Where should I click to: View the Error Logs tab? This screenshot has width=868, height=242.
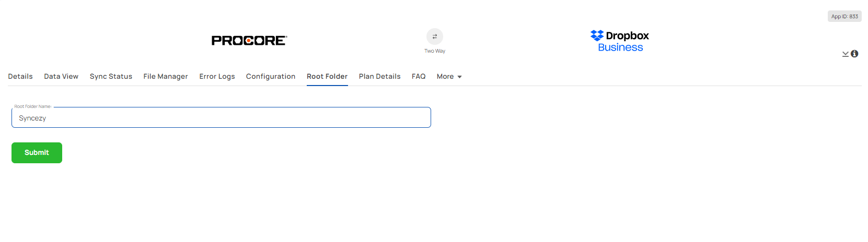click(217, 77)
